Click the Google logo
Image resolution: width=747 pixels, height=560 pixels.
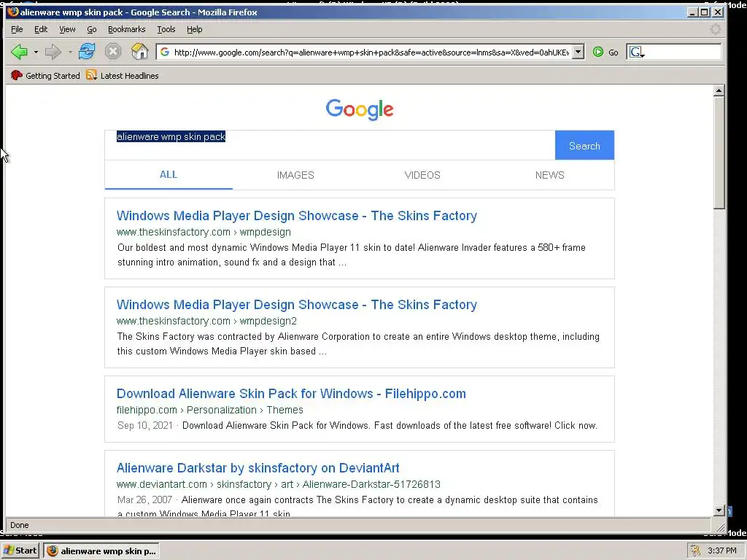pyautogui.click(x=360, y=109)
